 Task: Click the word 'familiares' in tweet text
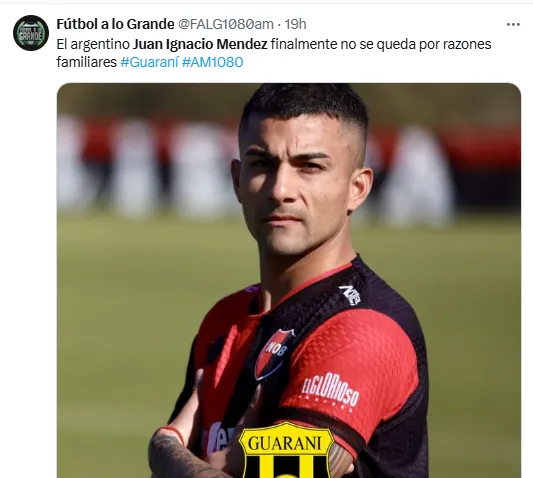(87, 62)
